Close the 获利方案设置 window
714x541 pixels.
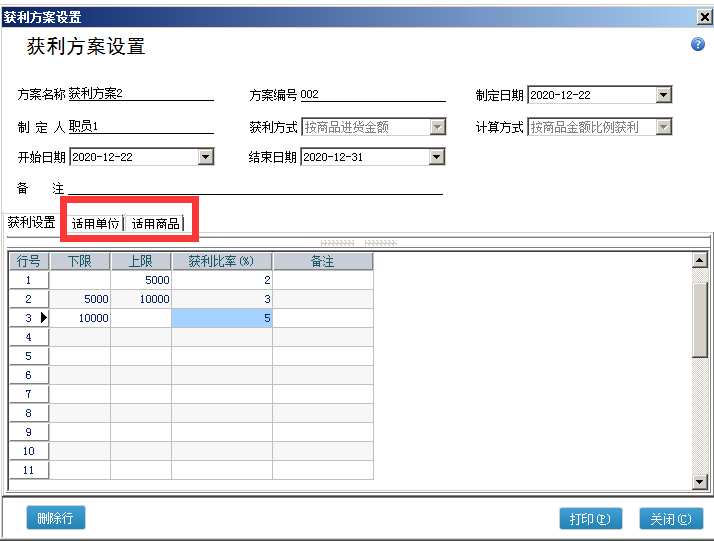coord(703,17)
